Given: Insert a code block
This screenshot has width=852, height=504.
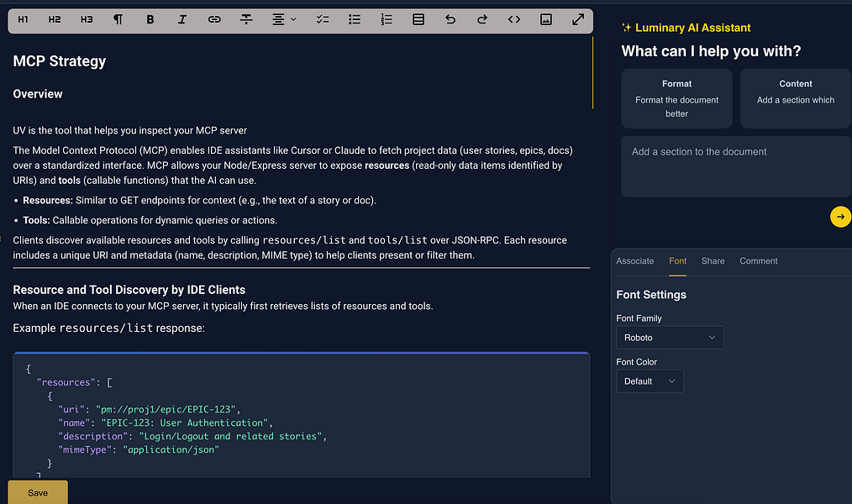Looking at the screenshot, I should (514, 19).
